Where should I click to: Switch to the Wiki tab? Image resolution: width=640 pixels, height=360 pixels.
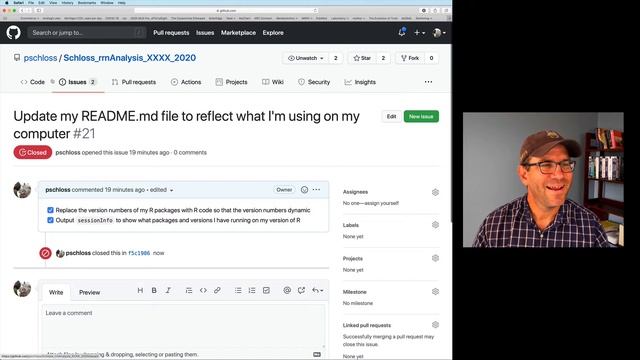click(x=273, y=82)
